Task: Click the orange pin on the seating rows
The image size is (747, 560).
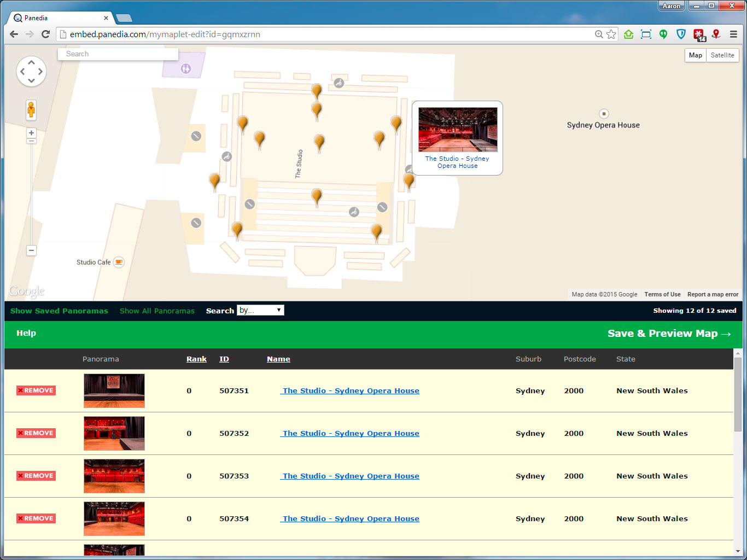Action: click(317, 197)
